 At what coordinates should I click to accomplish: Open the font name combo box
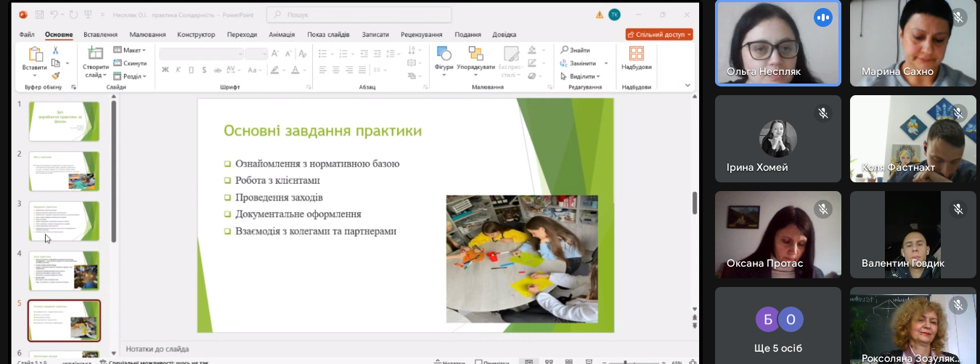click(201, 54)
